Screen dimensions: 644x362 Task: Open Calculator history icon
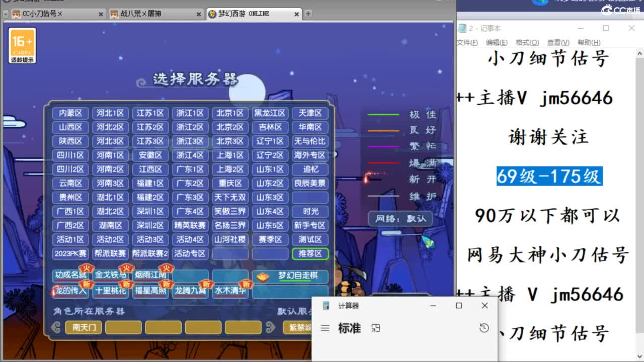pyautogui.click(x=484, y=328)
